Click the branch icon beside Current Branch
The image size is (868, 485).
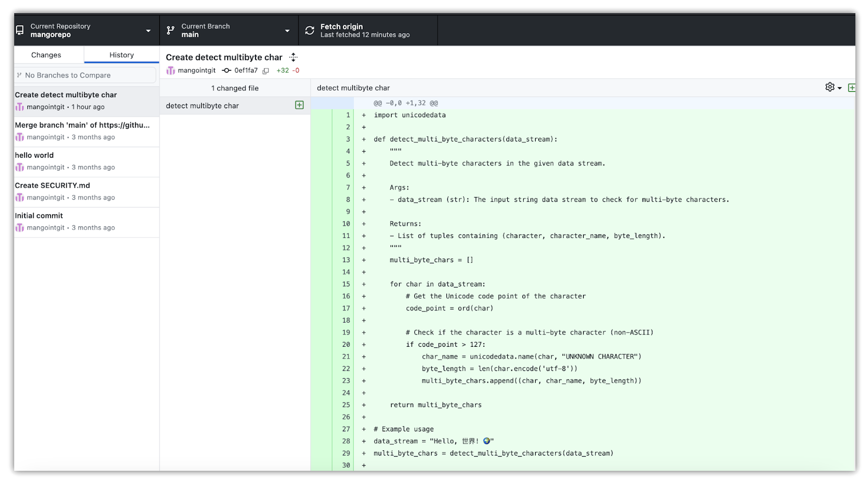coord(170,30)
